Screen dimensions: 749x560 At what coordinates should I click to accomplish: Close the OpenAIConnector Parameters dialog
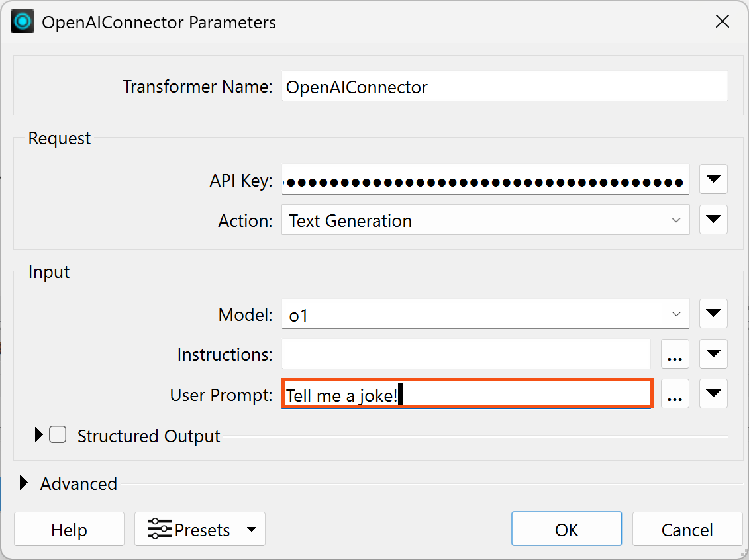point(723,21)
